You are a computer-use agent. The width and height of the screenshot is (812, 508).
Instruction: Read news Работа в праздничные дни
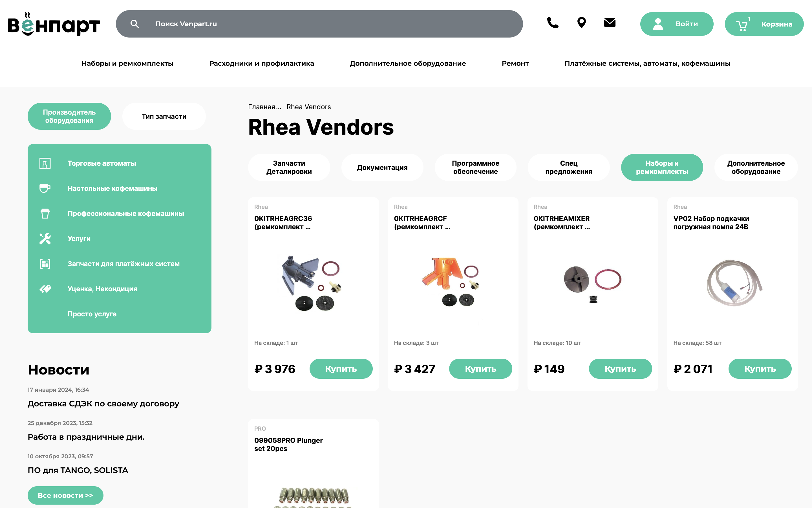86,437
